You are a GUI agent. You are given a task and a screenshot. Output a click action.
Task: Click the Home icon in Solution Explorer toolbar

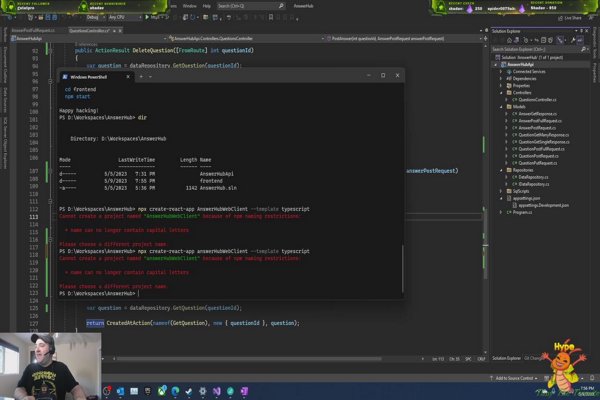point(509,40)
